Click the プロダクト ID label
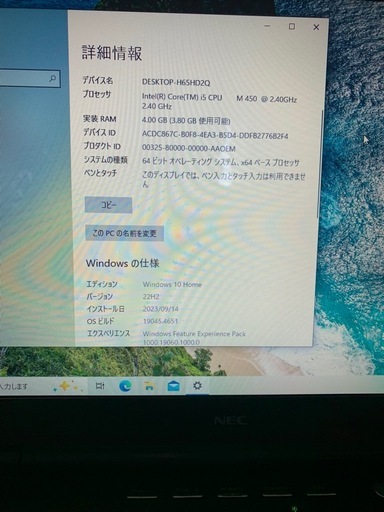The image size is (384, 512). click(102, 146)
